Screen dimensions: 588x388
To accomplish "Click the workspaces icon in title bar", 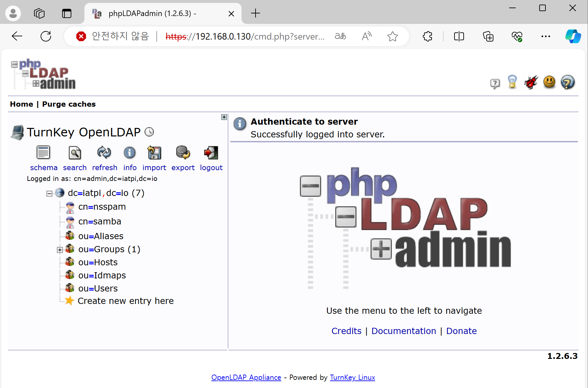I will pos(39,13).
